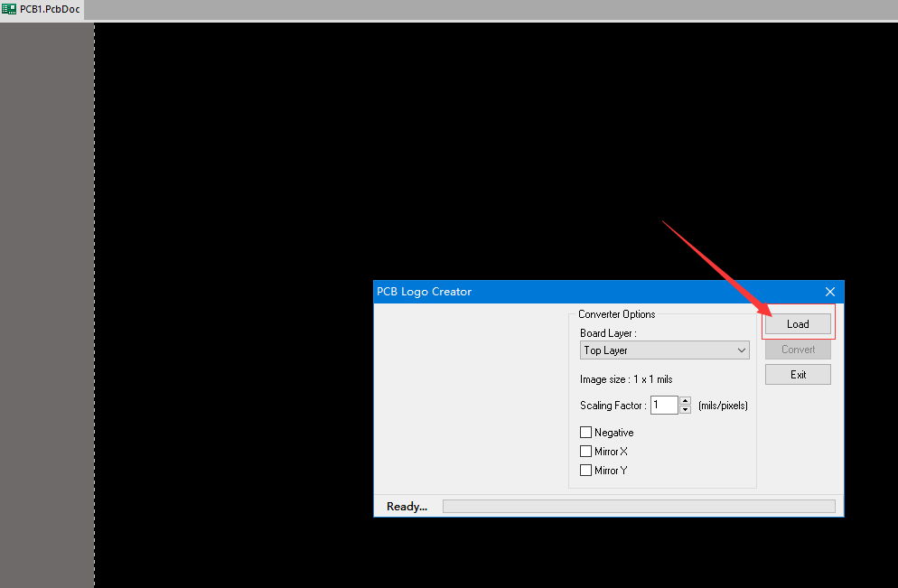Focus the Scaling Factor input field
The image size is (898, 588).
(663, 405)
